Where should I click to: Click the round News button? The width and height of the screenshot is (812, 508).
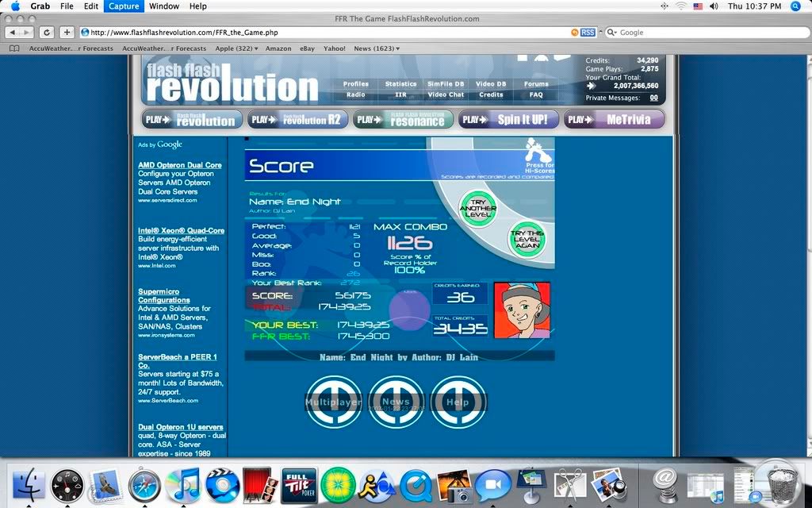396,402
